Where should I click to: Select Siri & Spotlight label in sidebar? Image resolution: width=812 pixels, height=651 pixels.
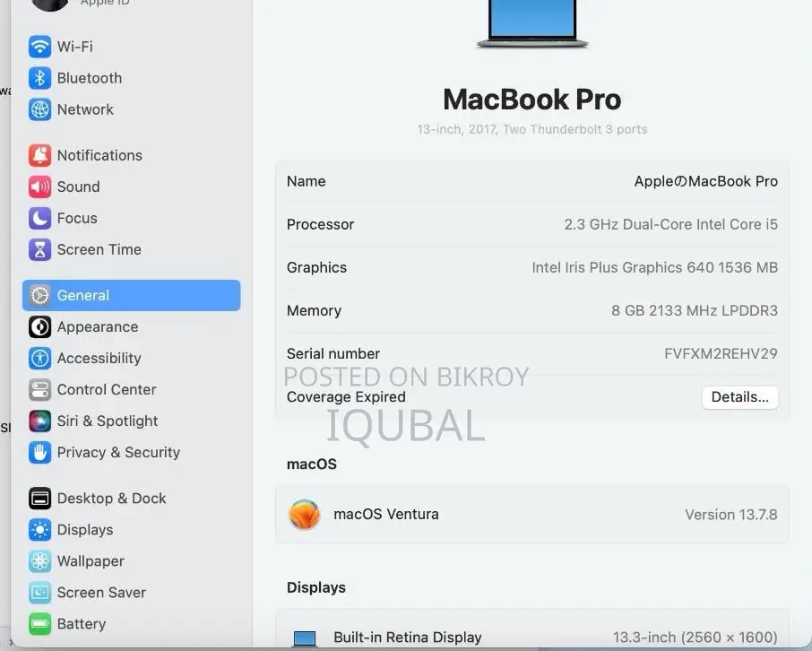[x=108, y=421]
